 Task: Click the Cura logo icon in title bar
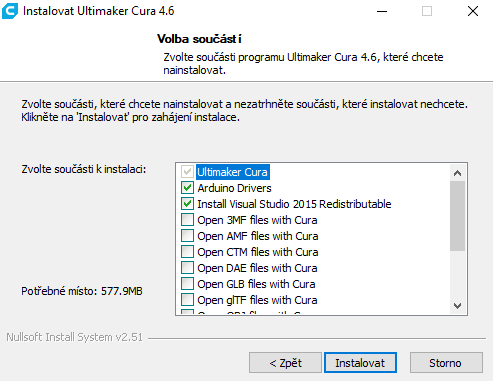point(10,11)
